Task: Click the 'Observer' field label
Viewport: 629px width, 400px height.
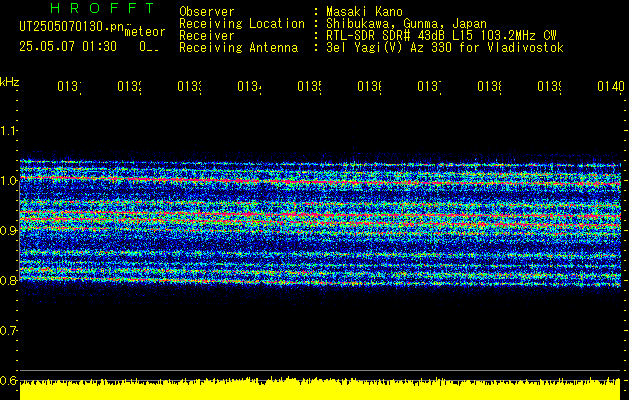Action: [207, 12]
